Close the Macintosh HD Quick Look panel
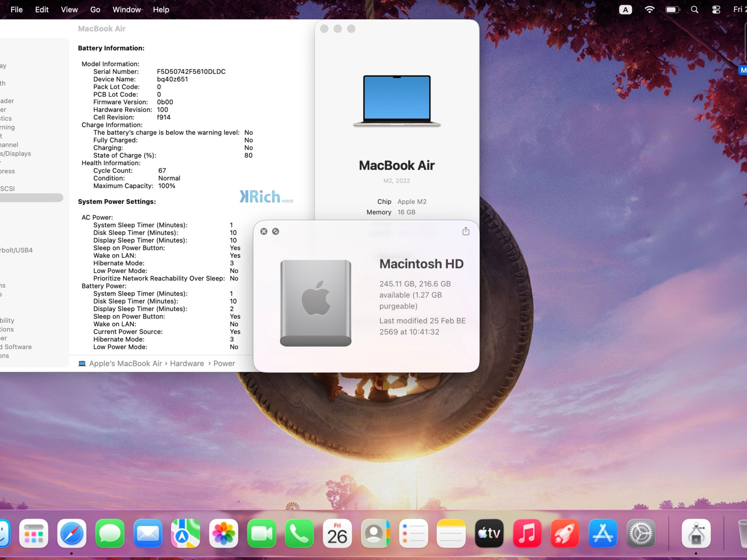This screenshot has width=747, height=560. pos(264,231)
